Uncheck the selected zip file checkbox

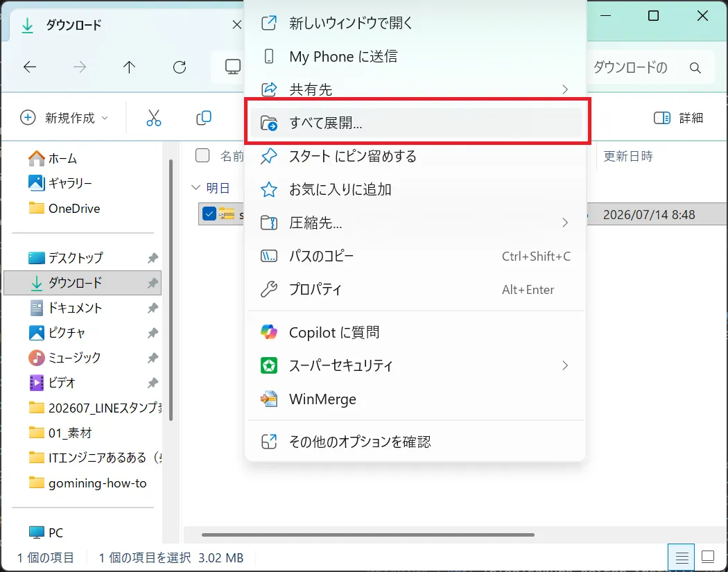click(209, 214)
